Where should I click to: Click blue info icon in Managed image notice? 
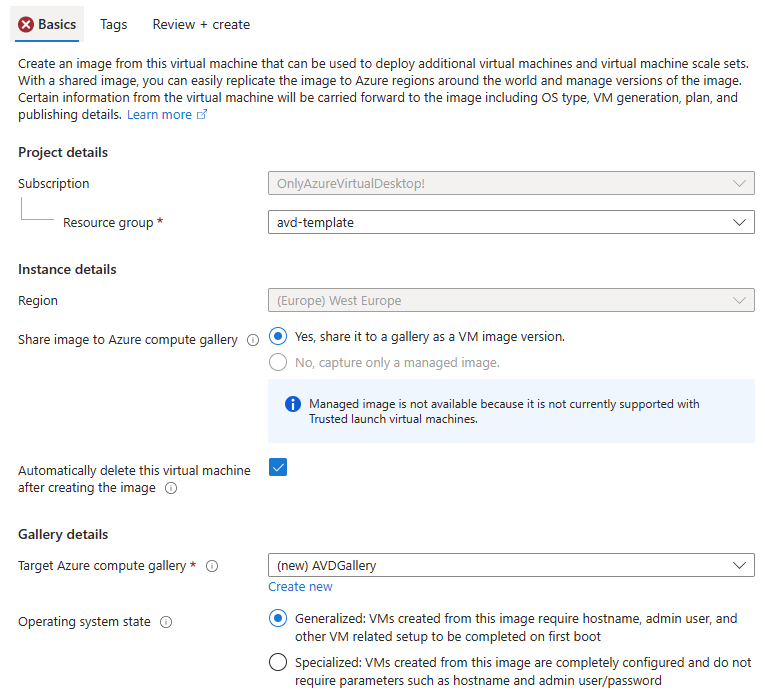point(293,404)
